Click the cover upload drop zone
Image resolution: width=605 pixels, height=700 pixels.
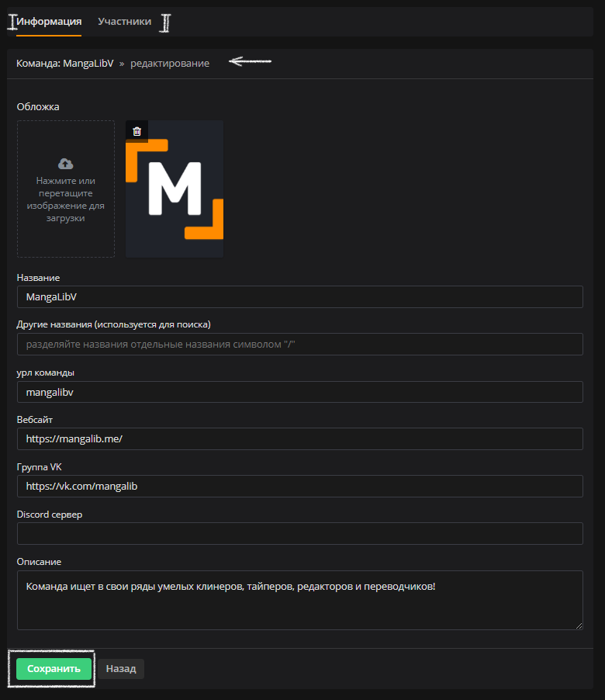(x=66, y=189)
